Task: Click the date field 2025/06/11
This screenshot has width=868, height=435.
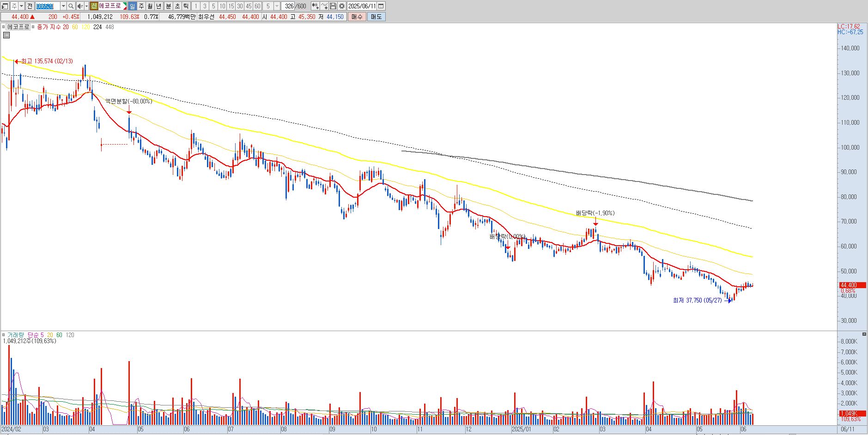Action: tap(362, 6)
